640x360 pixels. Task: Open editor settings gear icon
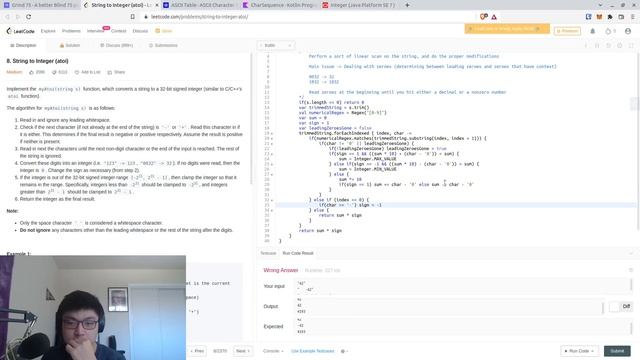[620, 45]
